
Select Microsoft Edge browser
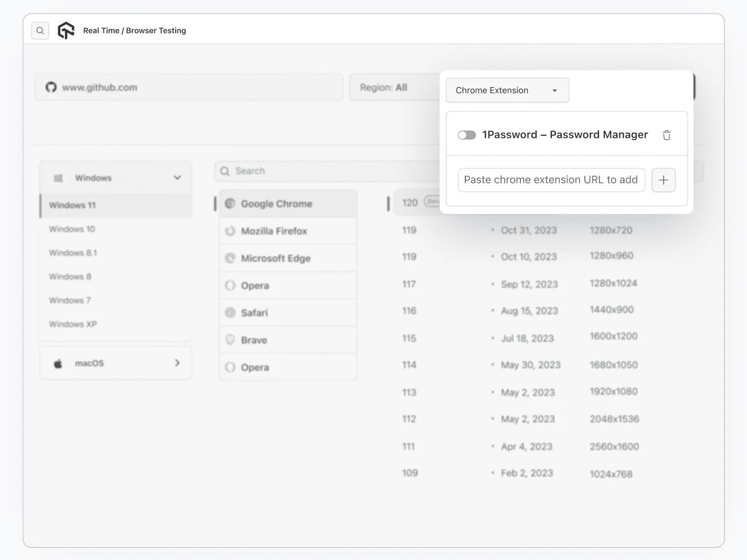[x=288, y=258]
